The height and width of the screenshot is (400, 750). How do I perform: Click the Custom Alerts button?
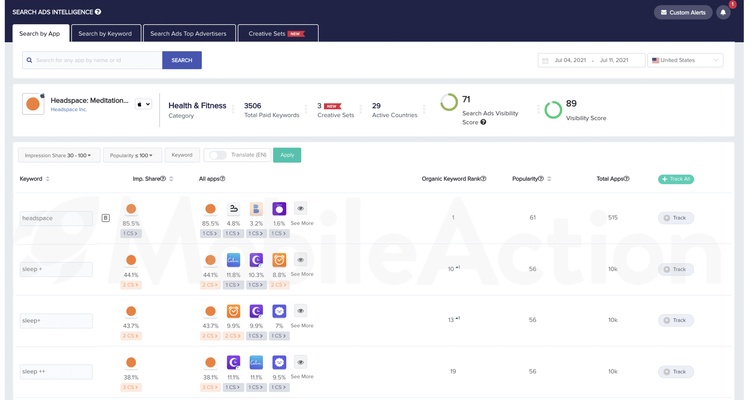pyautogui.click(x=683, y=12)
